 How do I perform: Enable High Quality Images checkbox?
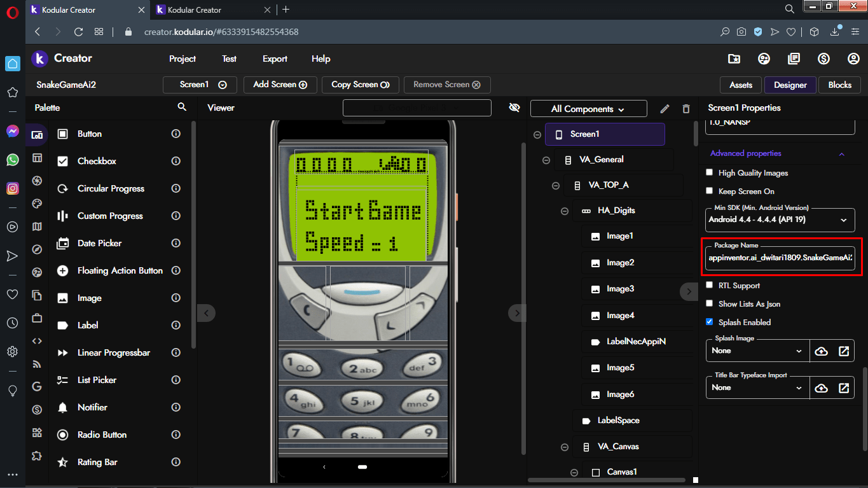(x=710, y=172)
